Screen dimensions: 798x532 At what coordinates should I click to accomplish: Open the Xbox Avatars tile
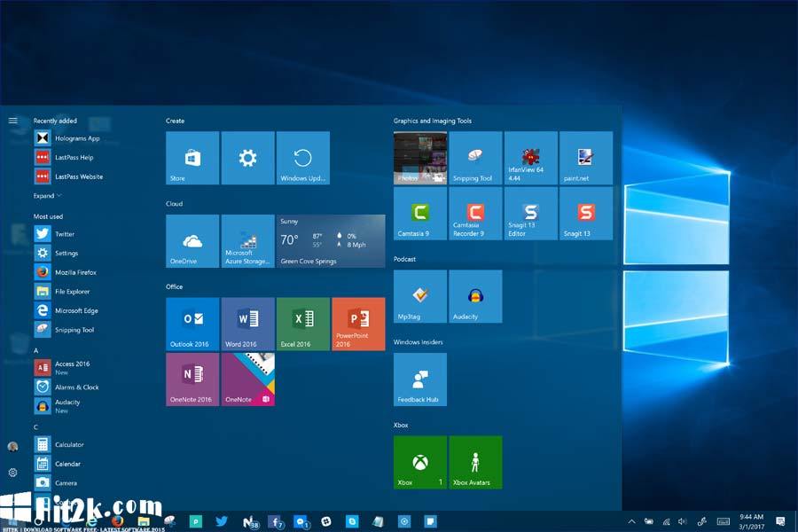click(x=475, y=462)
